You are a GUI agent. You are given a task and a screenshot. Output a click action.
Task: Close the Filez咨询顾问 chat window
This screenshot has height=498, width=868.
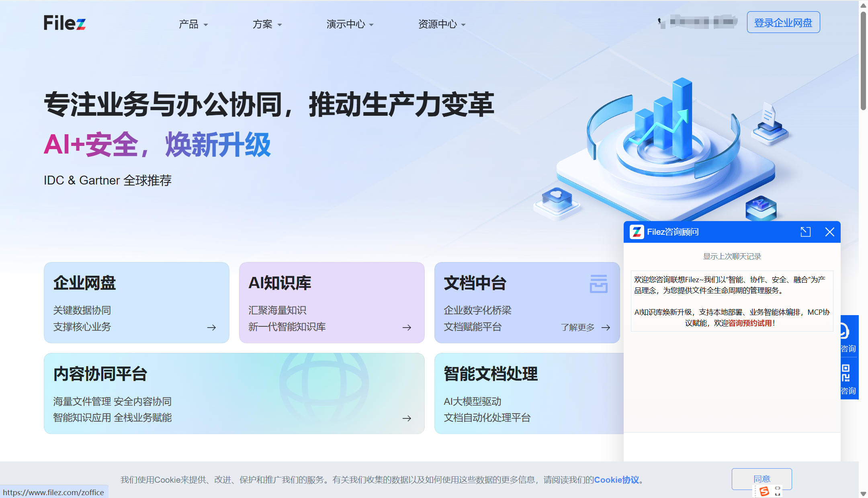tap(830, 232)
